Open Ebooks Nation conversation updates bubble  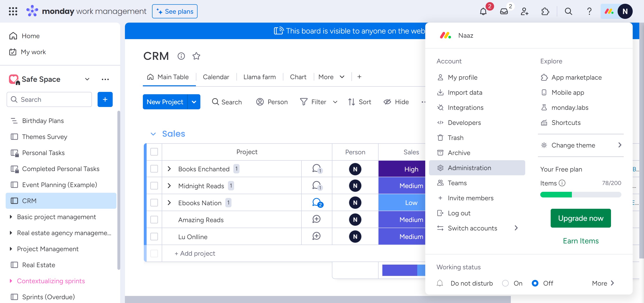click(x=317, y=203)
